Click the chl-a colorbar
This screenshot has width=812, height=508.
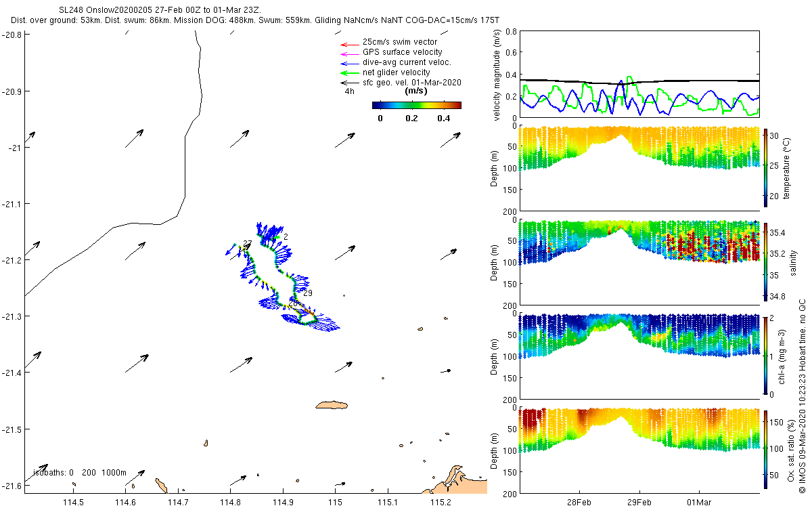pos(766,356)
